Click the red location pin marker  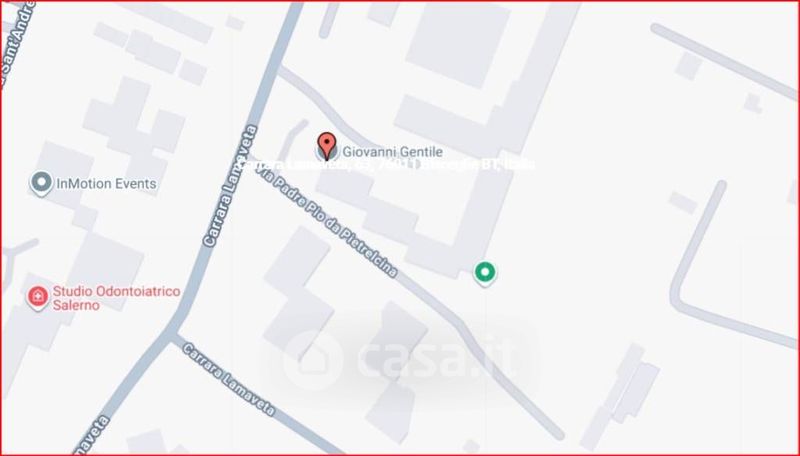(x=327, y=145)
